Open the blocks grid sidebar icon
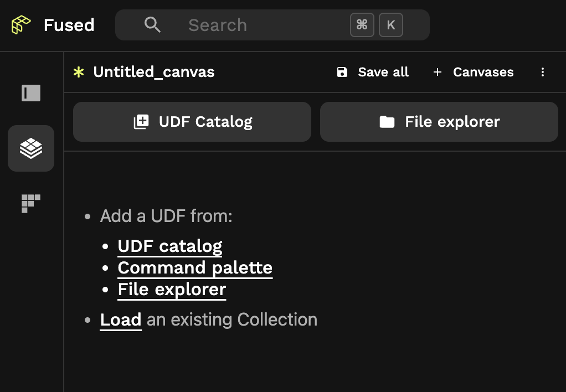This screenshot has width=566, height=392. click(31, 203)
